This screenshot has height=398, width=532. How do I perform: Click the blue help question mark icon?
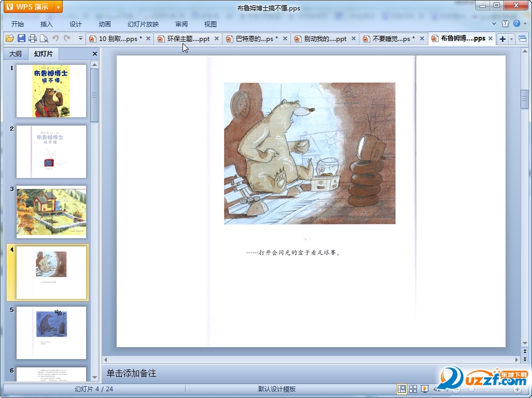516,23
